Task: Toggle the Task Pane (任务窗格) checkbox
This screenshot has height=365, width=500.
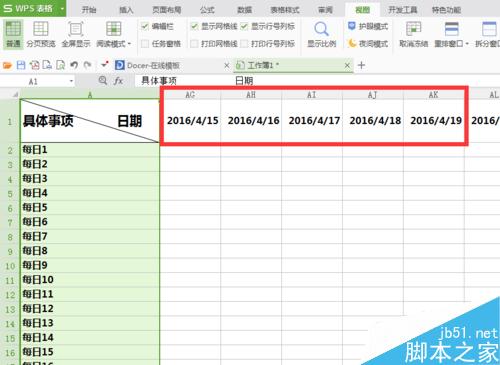Action: (145, 43)
